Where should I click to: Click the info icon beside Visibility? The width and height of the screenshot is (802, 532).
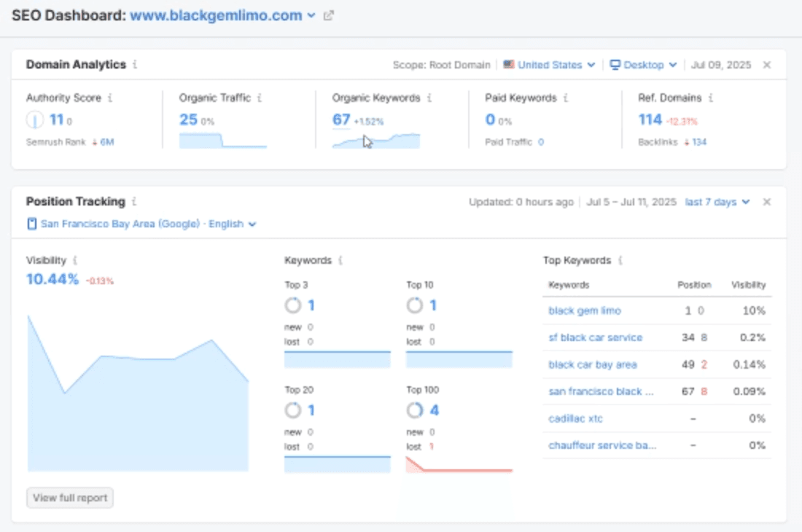75,260
